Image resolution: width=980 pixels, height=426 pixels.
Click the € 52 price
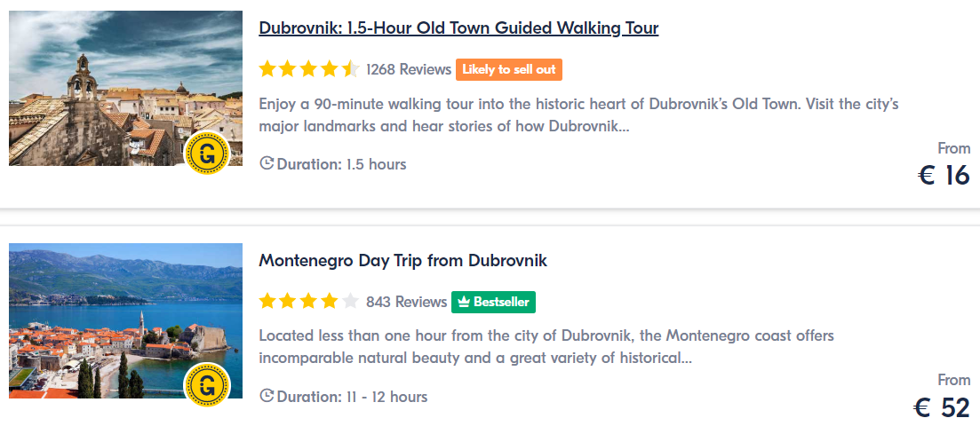click(x=943, y=407)
